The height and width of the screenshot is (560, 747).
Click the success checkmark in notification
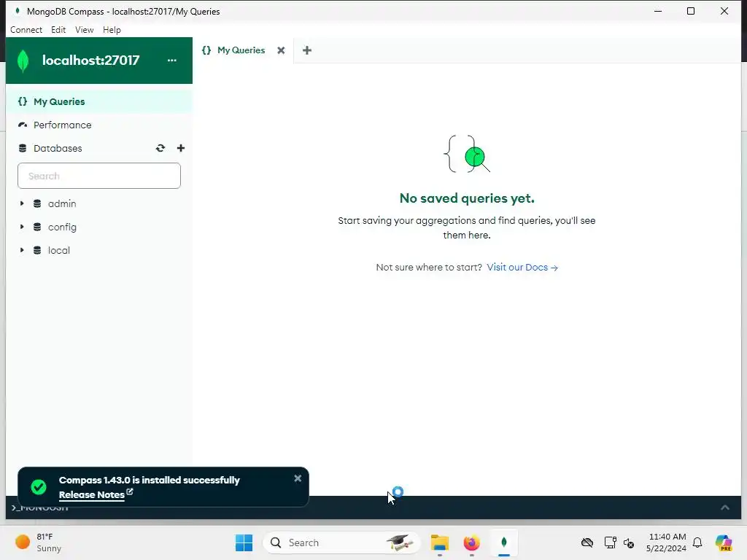[x=39, y=487]
